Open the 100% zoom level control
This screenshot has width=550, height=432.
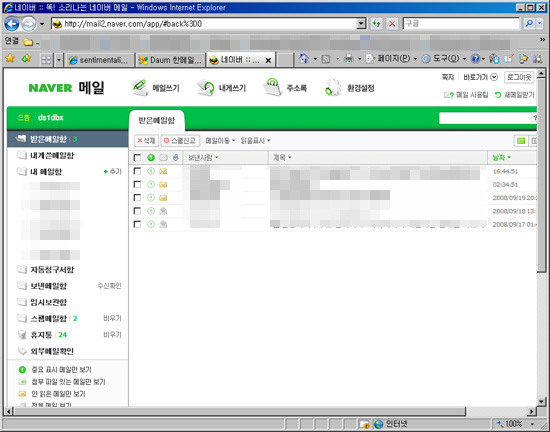coord(514,424)
